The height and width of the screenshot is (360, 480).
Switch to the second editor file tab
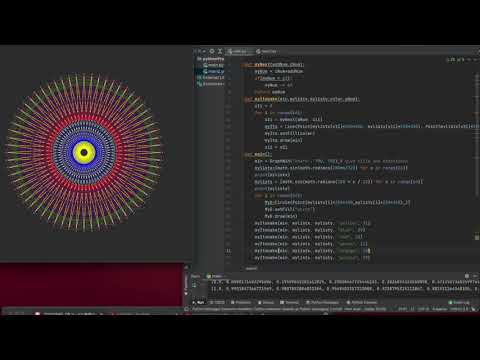267,52
